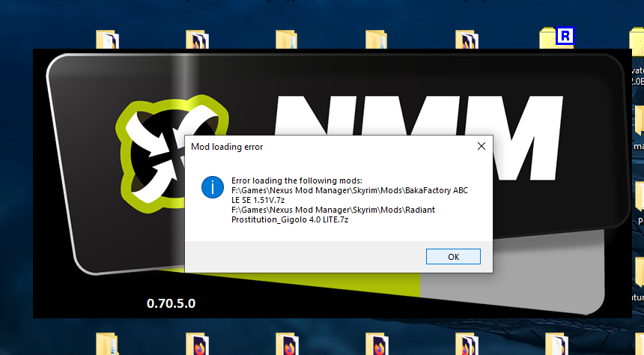Click OK to dismiss the mod loading error

coord(453,256)
